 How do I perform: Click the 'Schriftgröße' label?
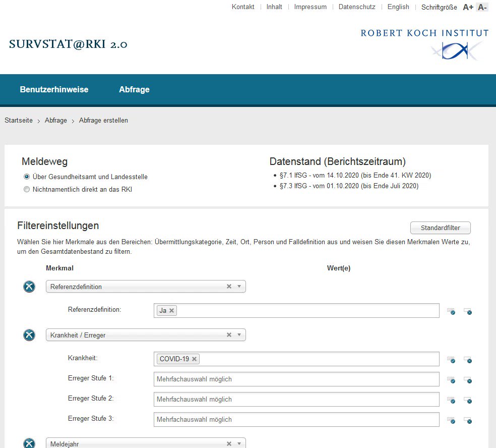(x=439, y=7)
